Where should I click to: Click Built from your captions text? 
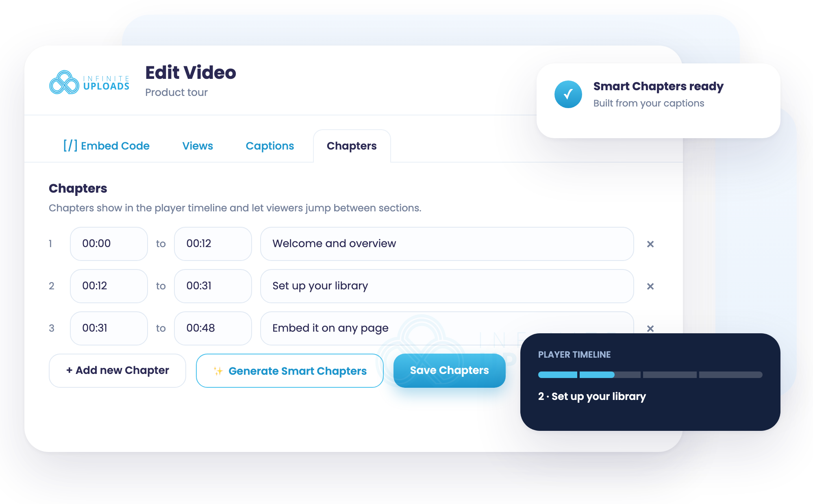(648, 103)
